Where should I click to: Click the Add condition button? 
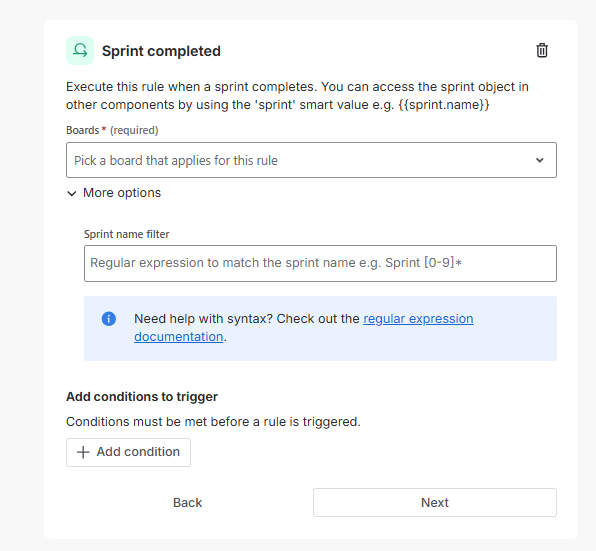point(128,452)
